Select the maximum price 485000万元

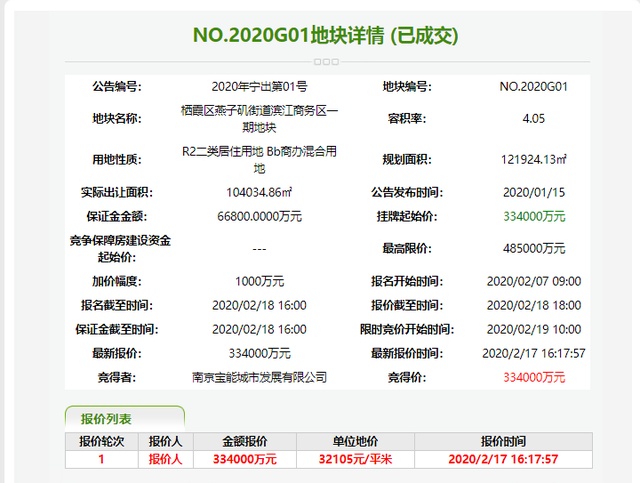click(x=533, y=247)
